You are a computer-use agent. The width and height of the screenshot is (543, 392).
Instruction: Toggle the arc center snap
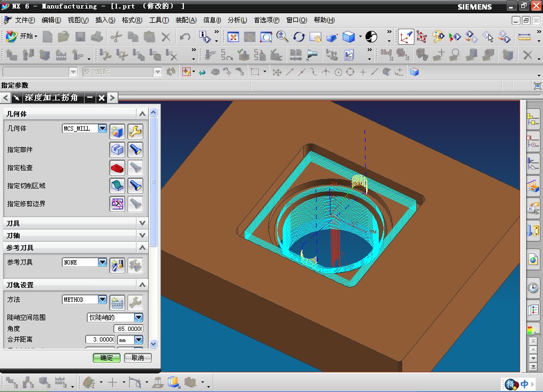point(338,72)
